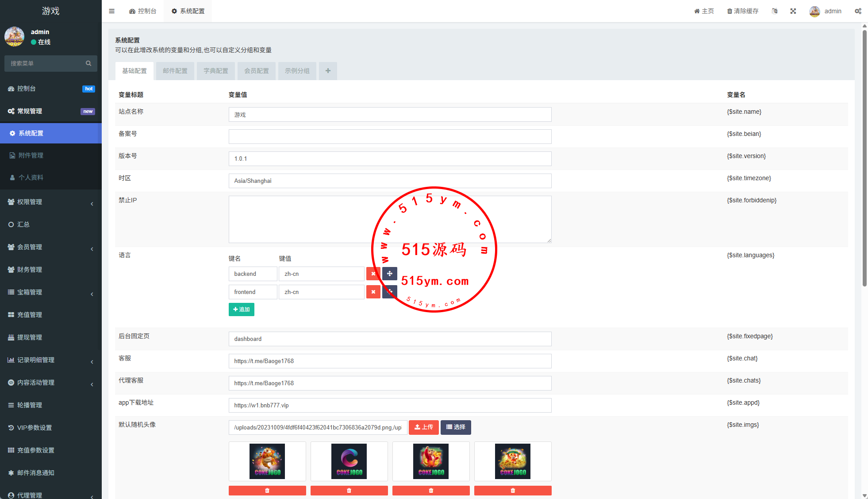Click the plus tab to add a group
This screenshot has width=868, height=499.
tap(328, 71)
